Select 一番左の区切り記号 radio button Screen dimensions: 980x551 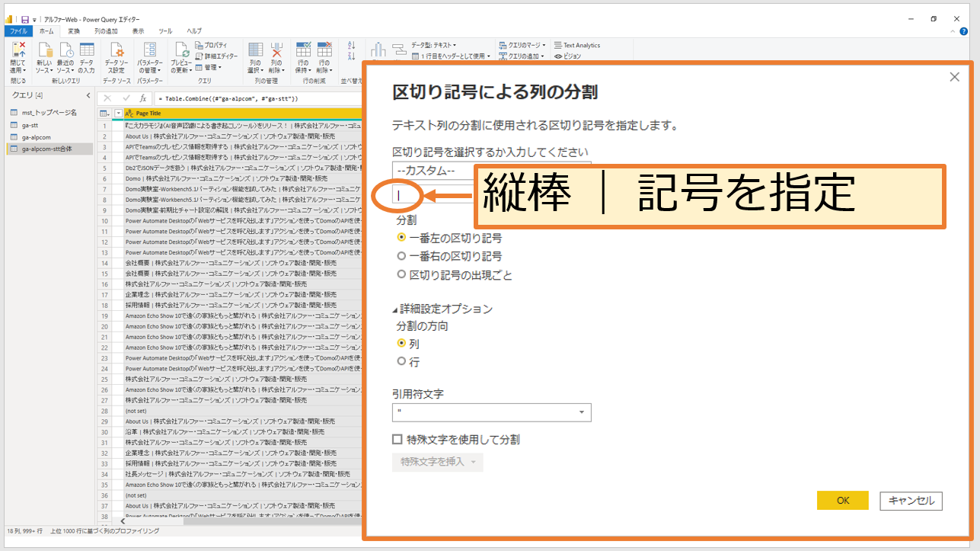tap(402, 238)
